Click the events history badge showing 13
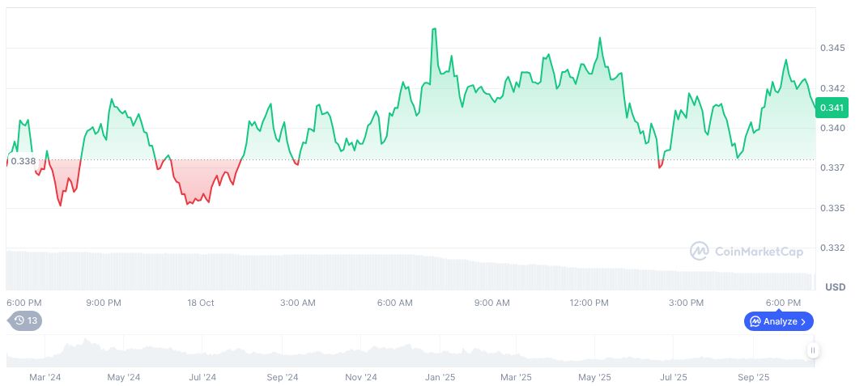 [x=24, y=320]
